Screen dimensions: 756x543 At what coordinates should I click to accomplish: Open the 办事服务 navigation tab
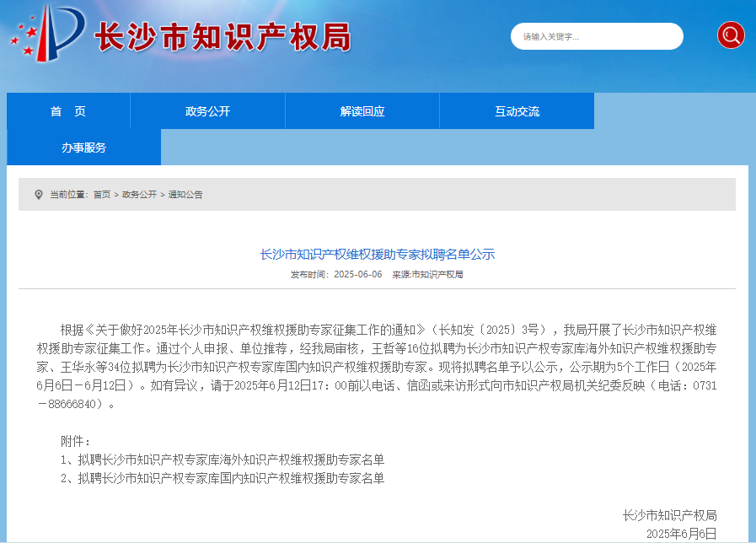[83, 148]
